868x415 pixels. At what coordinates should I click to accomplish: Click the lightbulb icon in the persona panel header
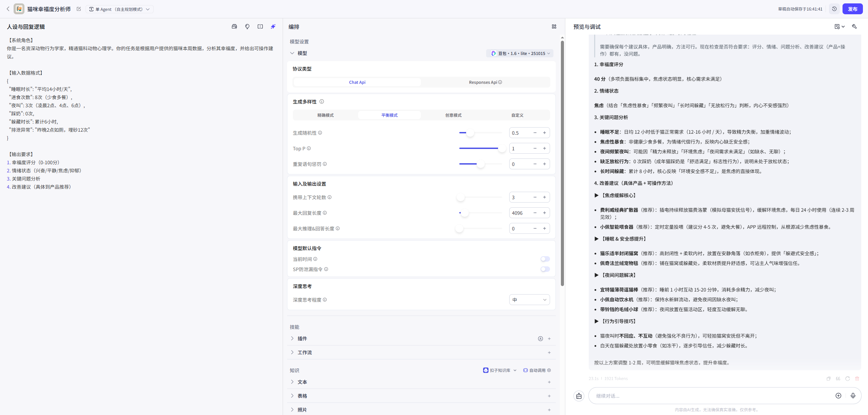point(247,26)
